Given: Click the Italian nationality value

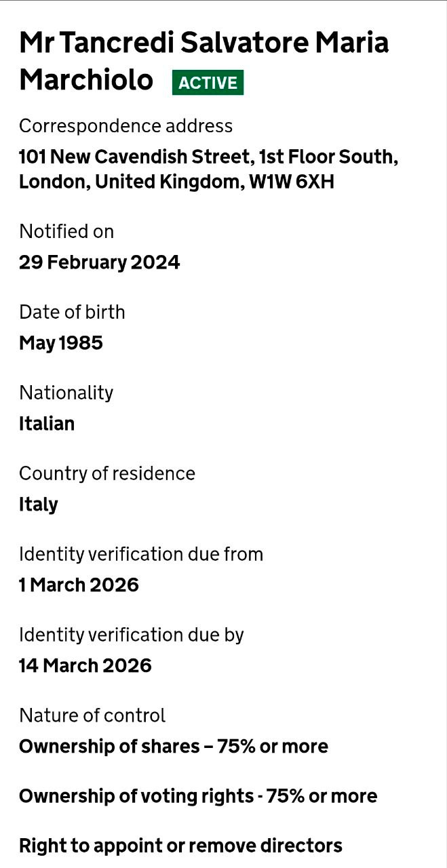Looking at the screenshot, I should pyautogui.click(x=47, y=424).
